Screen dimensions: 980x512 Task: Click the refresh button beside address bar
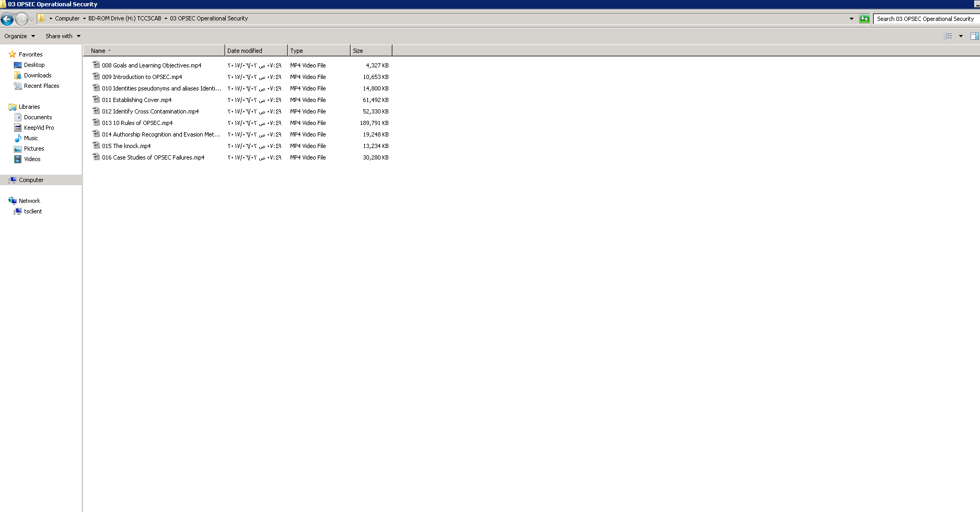864,19
